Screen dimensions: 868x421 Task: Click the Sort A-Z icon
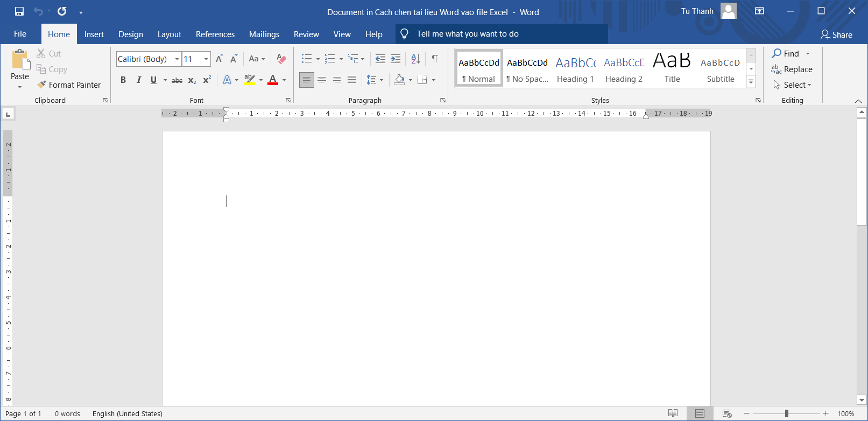point(415,59)
